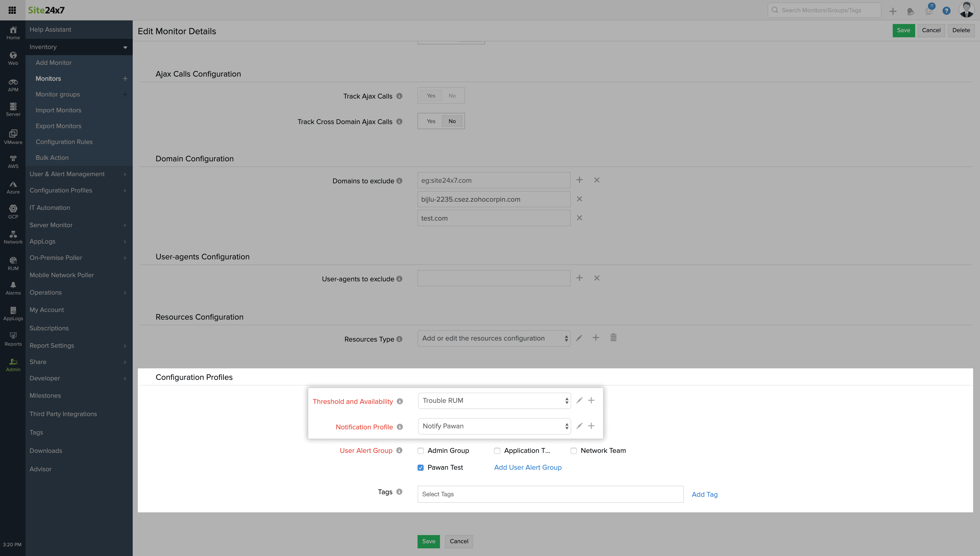Open the Resources Type dropdown
This screenshot has width=980, height=556.
pos(494,338)
